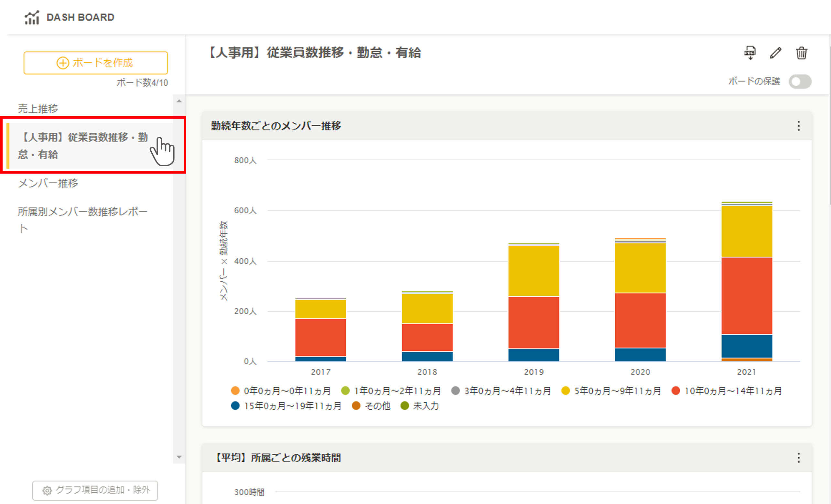Click the pencil edit board icon
Image resolution: width=831 pixels, height=504 pixels.
[775, 53]
